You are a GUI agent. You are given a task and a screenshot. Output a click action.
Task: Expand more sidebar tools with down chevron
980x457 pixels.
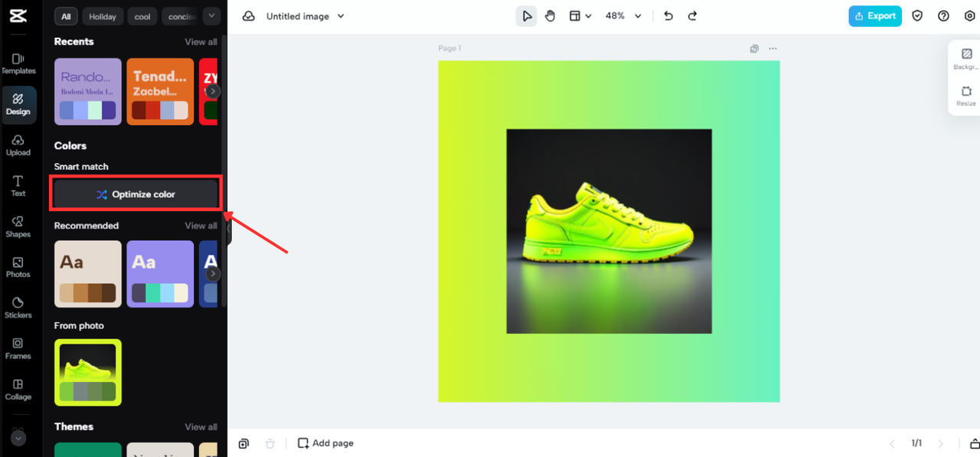tap(18, 438)
